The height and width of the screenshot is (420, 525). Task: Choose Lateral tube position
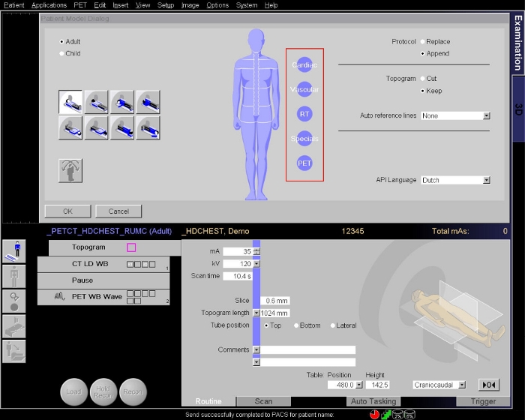(333, 325)
